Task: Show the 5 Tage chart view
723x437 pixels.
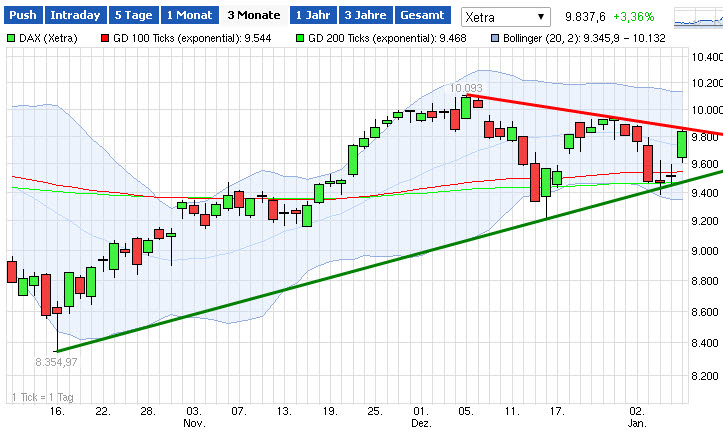Action: pyautogui.click(x=132, y=15)
